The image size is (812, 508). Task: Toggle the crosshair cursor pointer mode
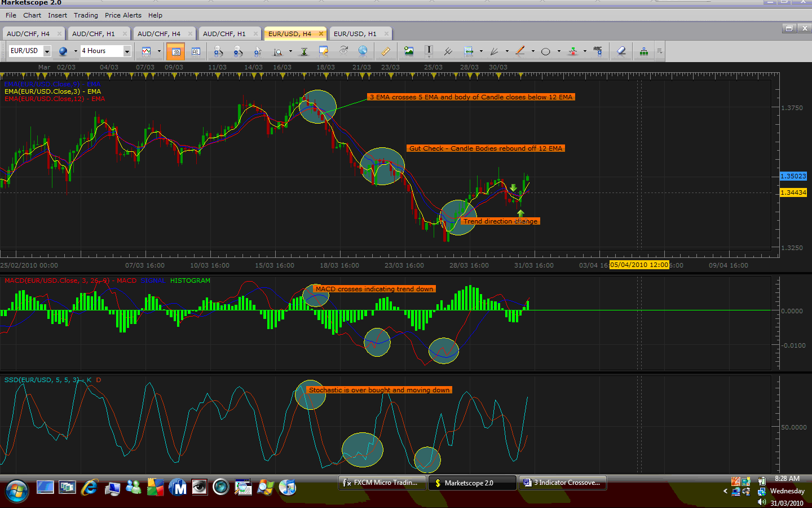(257, 51)
